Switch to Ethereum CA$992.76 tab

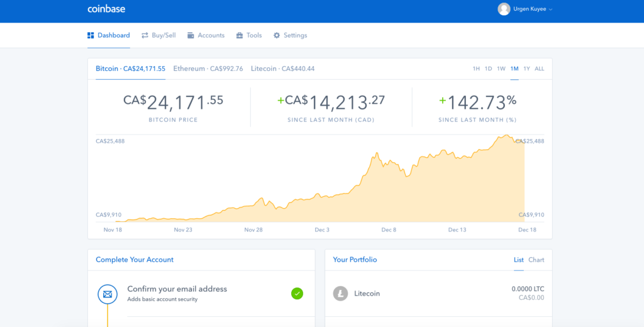tap(208, 69)
